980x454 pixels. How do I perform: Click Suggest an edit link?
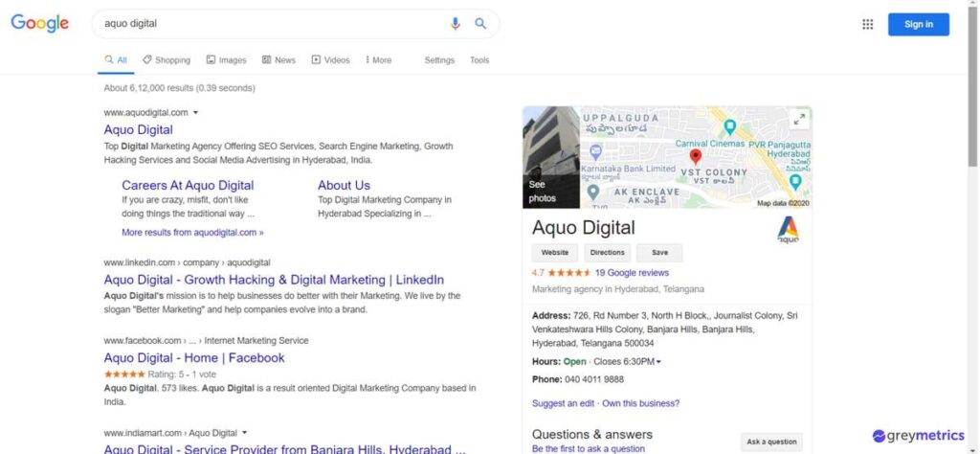click(563, 403)
